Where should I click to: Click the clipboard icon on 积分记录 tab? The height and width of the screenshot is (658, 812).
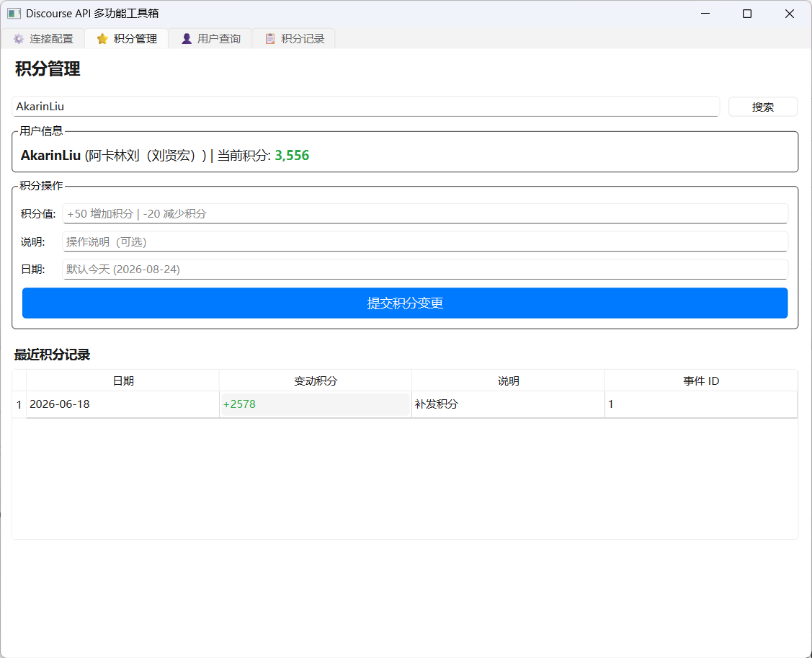[x=269, y=39]
